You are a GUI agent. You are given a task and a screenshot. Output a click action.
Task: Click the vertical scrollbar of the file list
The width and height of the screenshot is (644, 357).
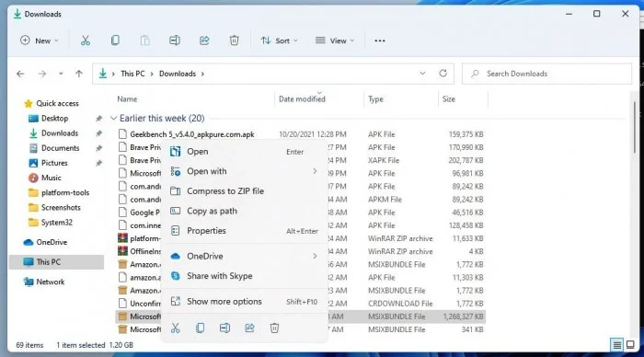(x=635, y=127)
